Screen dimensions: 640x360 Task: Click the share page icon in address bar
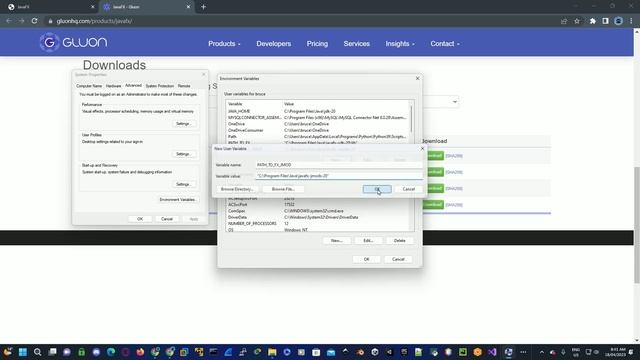click(564, 21)
